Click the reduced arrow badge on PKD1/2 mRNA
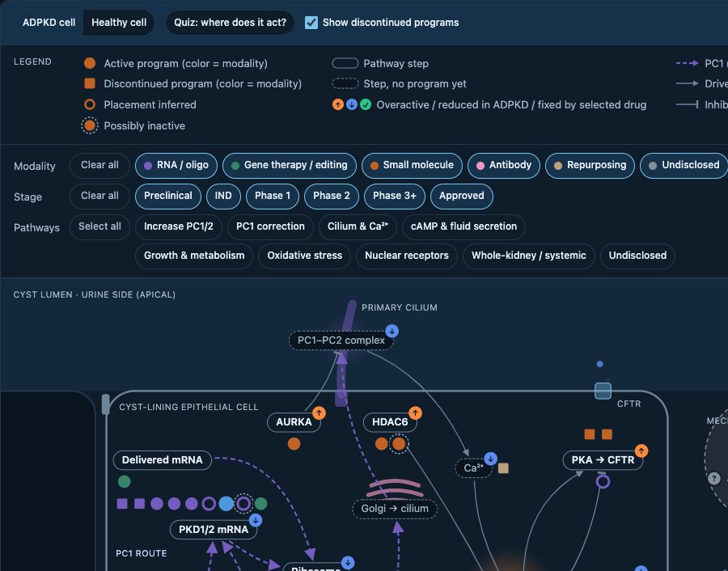728x571 pixels. pos(256,520)
